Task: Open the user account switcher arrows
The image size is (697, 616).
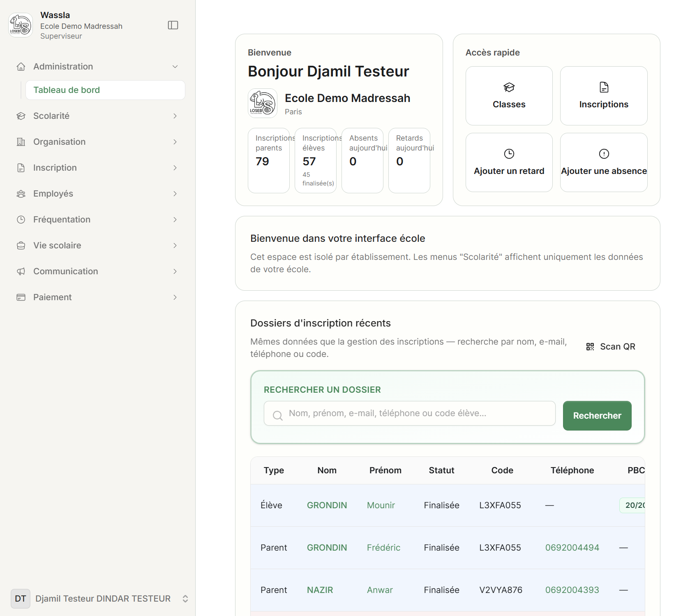Action: point(185,599)
